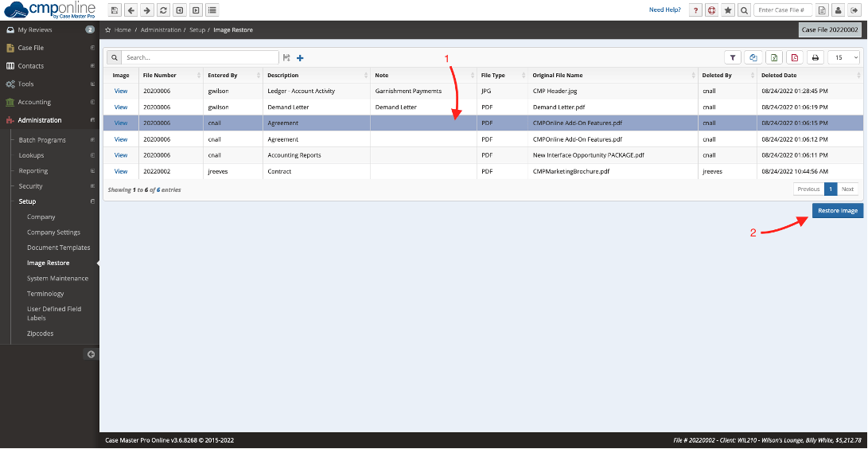Export the table to PDF
Viewport: 868px width, 449px height.
[794, 57]
